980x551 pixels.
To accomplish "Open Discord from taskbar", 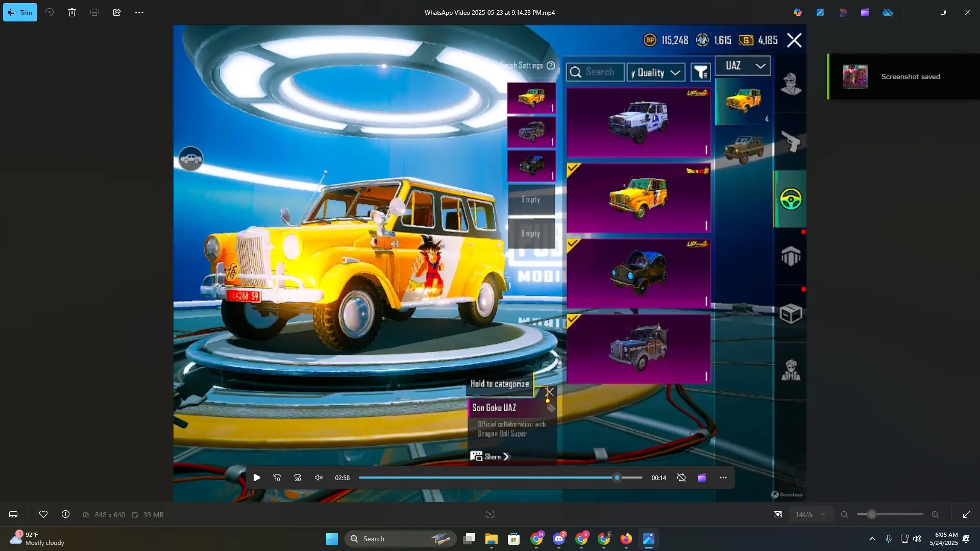I will coord(559,539).
